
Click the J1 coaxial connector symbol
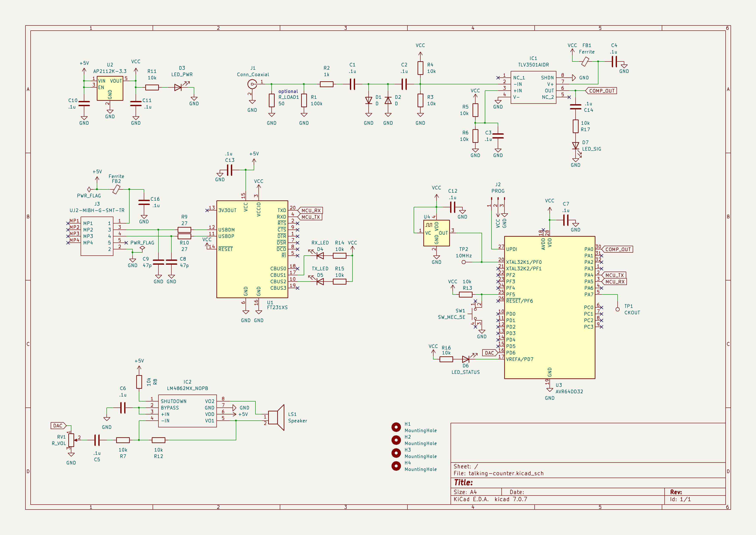pyautogui.click(x=252, y=85)
